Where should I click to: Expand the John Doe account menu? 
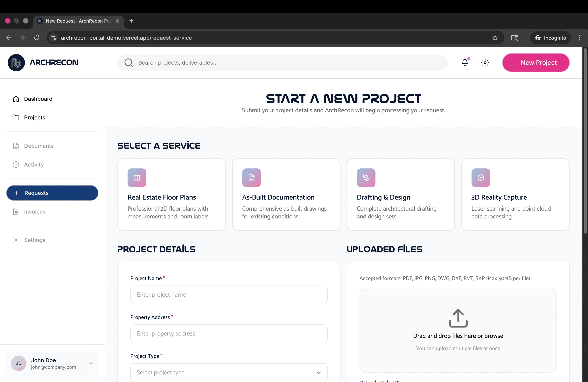(90, 363)
